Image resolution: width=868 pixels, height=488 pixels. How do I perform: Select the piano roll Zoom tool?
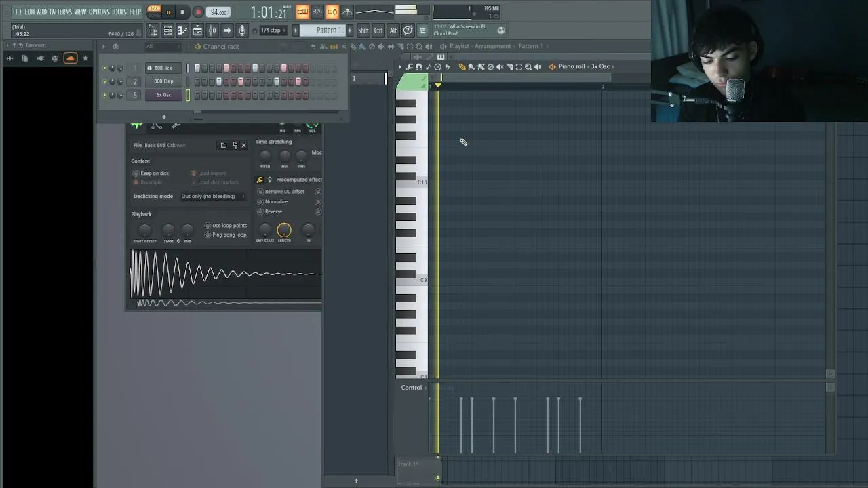[x=528, y=66]
